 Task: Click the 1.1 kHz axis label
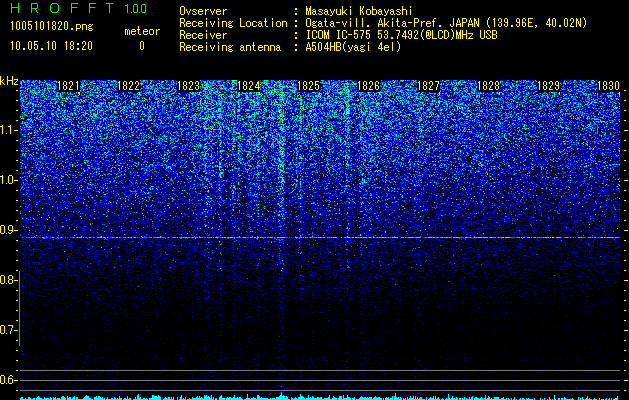click(9, 131)
